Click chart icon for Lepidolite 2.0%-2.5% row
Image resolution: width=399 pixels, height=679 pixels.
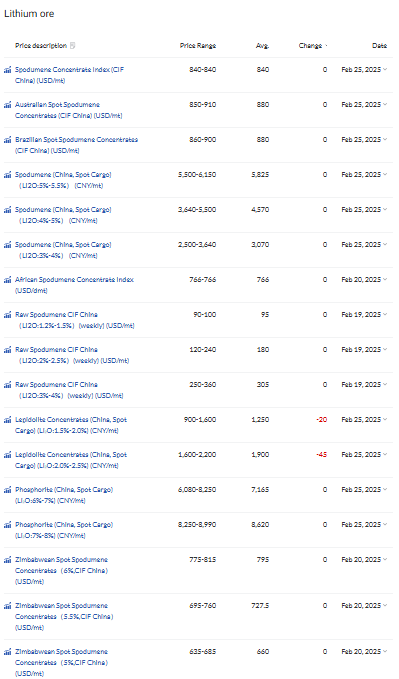[x=7, y=455]
